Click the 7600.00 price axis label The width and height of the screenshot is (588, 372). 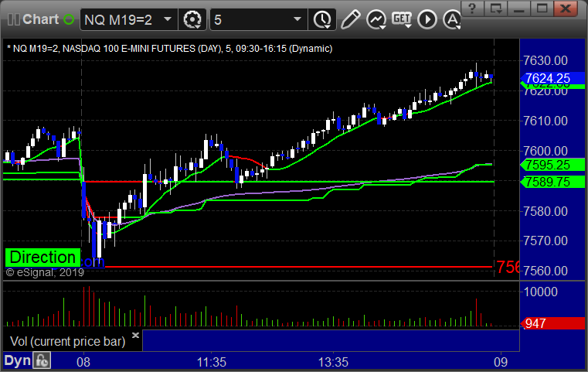[x=546, y=151]
